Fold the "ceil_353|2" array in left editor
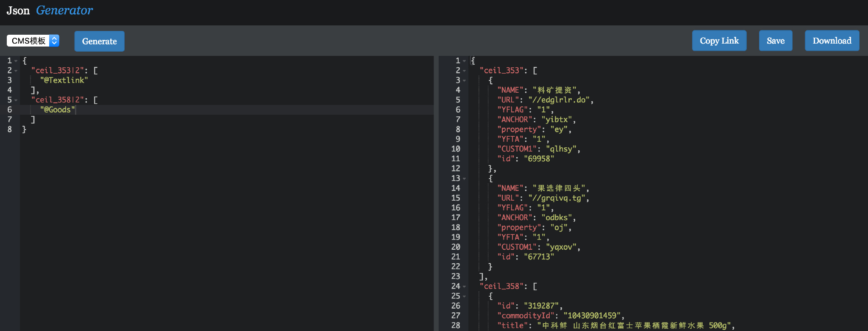This screenshot has height=331, width=868. pyautogui.click(x=16, y=71)
